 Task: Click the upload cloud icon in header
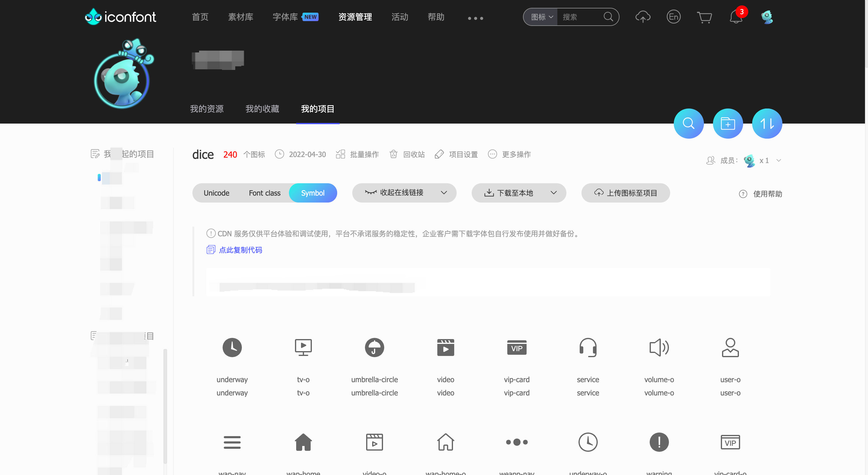pyautogui.click(x=643, y=17)
